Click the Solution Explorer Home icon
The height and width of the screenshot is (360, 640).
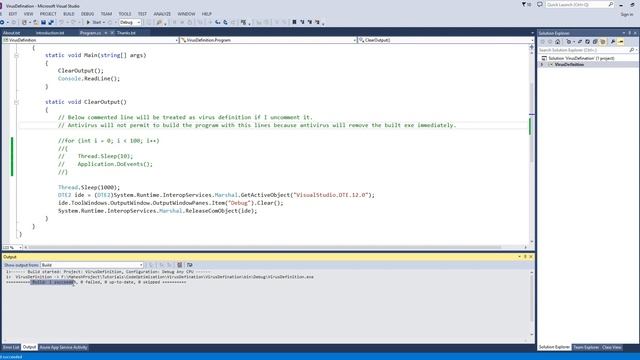558,42
